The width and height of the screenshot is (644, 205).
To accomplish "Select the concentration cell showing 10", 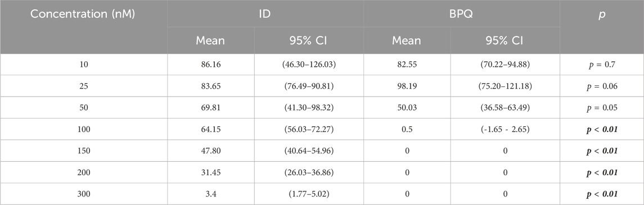I will pyautogui.click(x=84, y=65).
